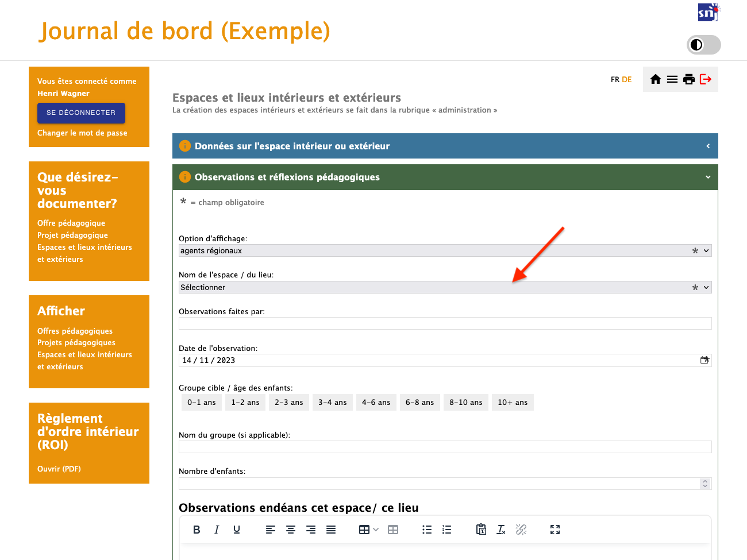This screenshot has width=747, height=560.
Task: Select the 10+ ans age group
Action: point(513,402)
